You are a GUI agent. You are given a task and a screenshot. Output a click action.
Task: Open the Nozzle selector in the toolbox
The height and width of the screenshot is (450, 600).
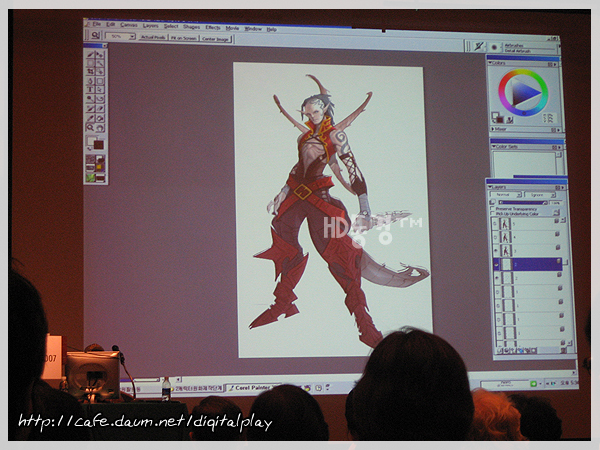point(100,178)
